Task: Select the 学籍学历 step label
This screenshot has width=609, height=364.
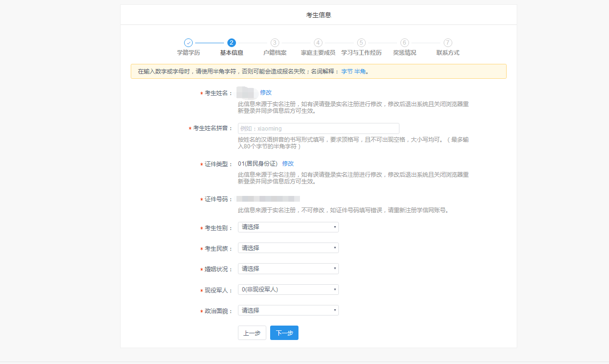Action: (x=188, y=53)
